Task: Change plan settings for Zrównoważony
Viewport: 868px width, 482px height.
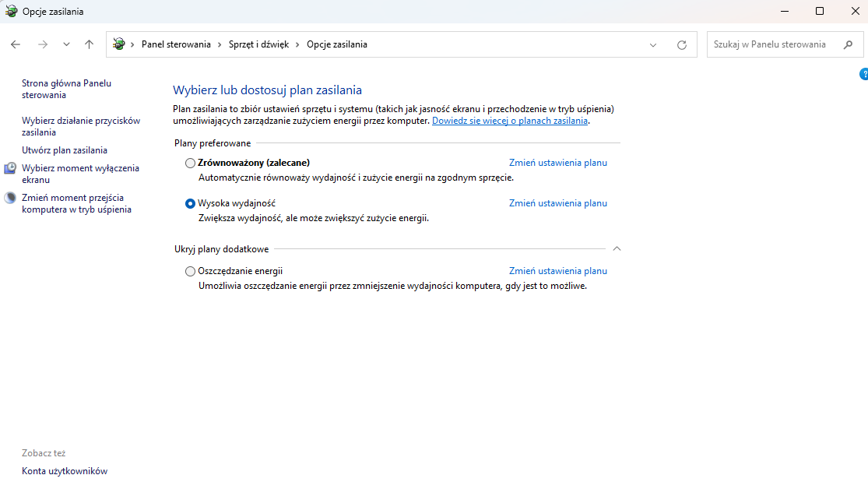Action: [x=558, y=163]
